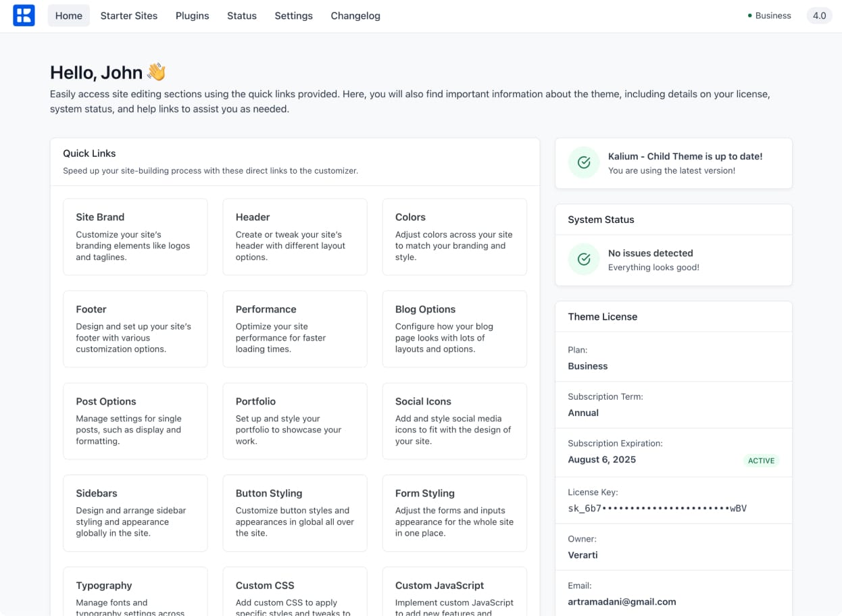
Task: Select the Home tab
Action: pyautogui.click(x=68, y=16)
